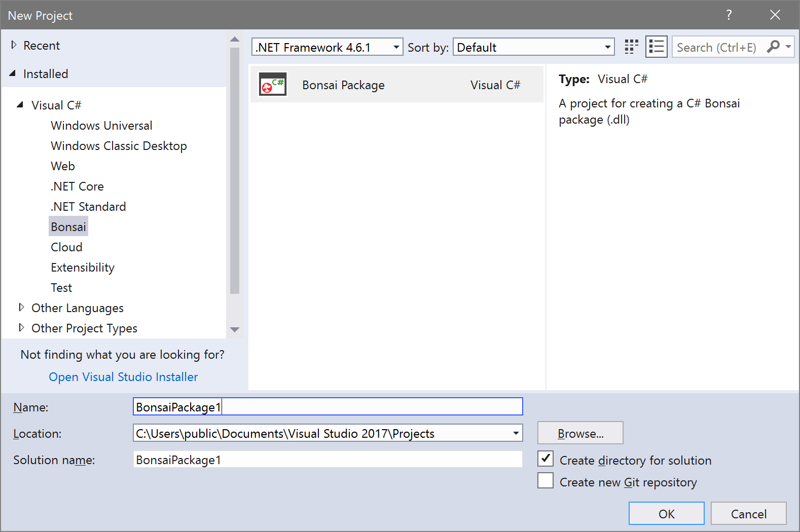Click the Other Languages label
Viewport: 800px width, 532px height.
pos(78,308)
